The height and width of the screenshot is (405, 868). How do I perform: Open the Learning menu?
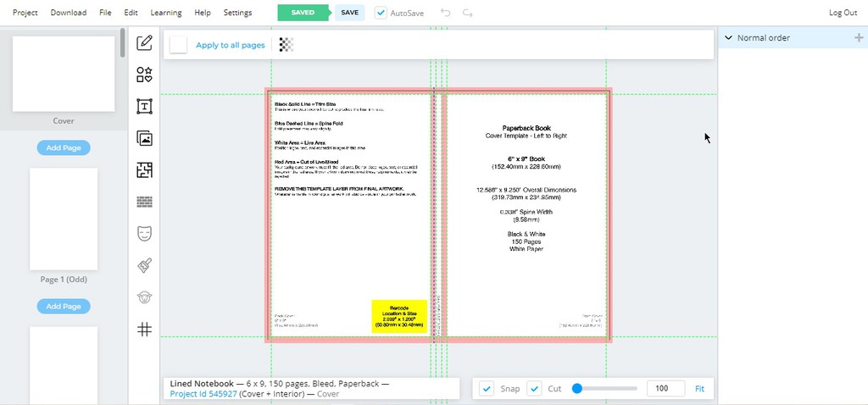pyautogui.click(x=166, y=12)
